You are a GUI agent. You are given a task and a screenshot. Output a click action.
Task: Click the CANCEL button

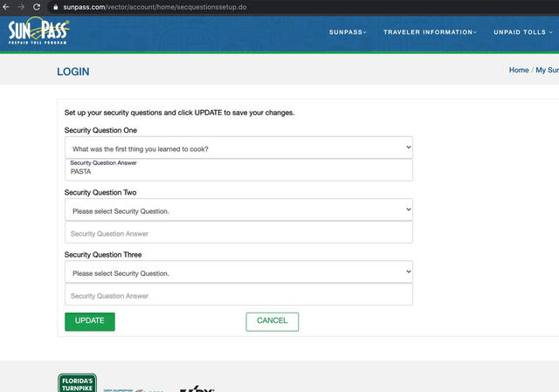pos(272,321)
